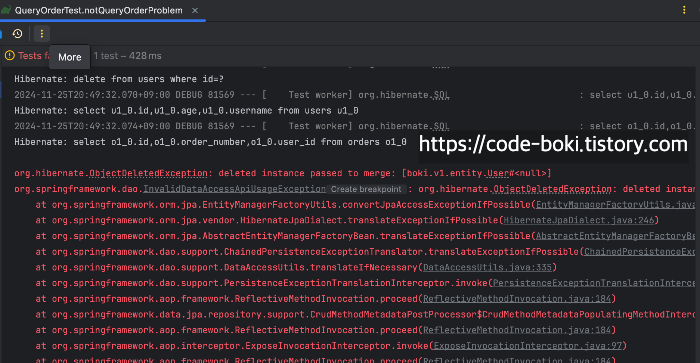Click 'select o1_0.id,o1_0.order_number' Hibernate orders line
This screenshot has height=363, width=700.
210,142
